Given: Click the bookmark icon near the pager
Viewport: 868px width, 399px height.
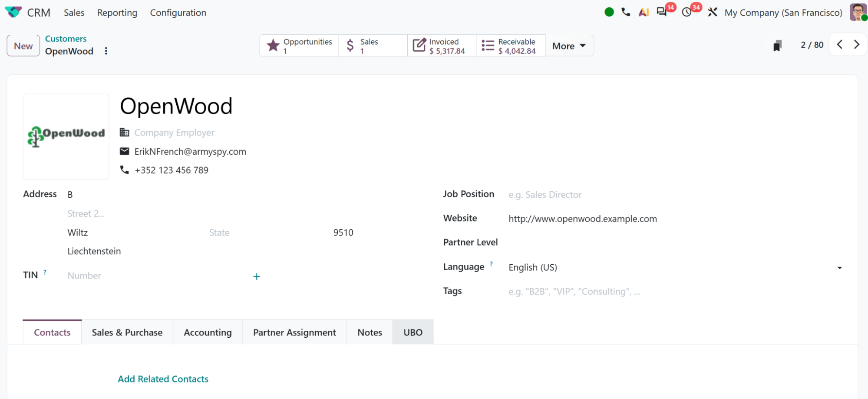Looking at the screenshot, I should tap(777, 45).
